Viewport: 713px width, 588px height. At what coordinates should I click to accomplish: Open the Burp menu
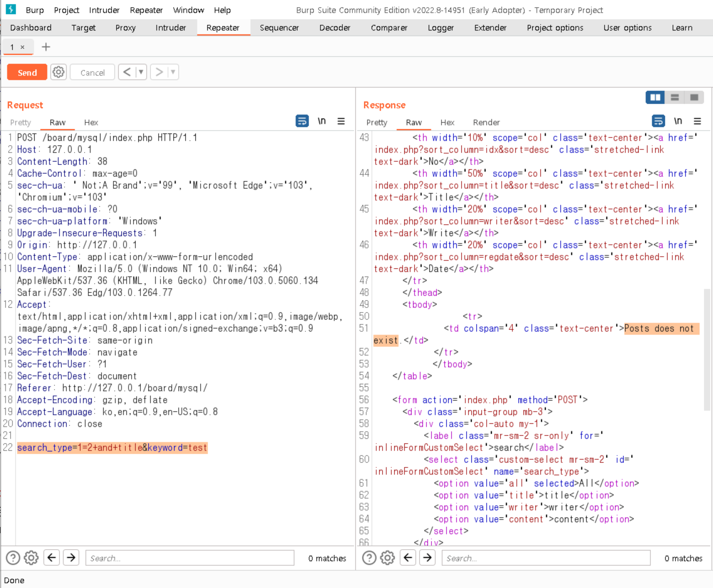(35, 10)
